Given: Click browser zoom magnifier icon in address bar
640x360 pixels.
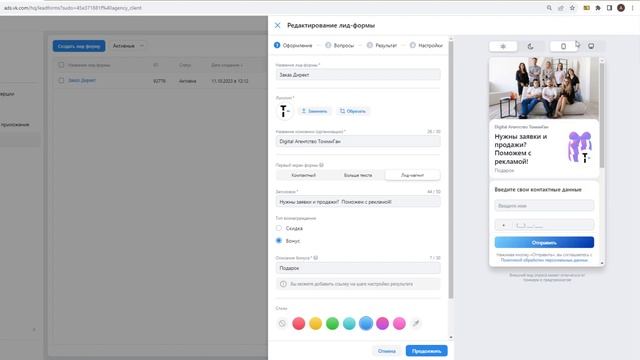Looking at the screenshot, I should tap(549, 8).
